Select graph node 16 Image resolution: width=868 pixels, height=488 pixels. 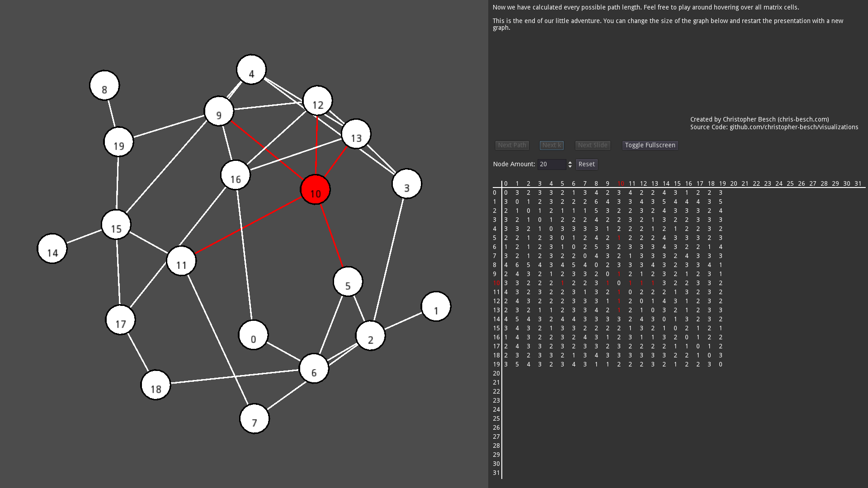235,175
